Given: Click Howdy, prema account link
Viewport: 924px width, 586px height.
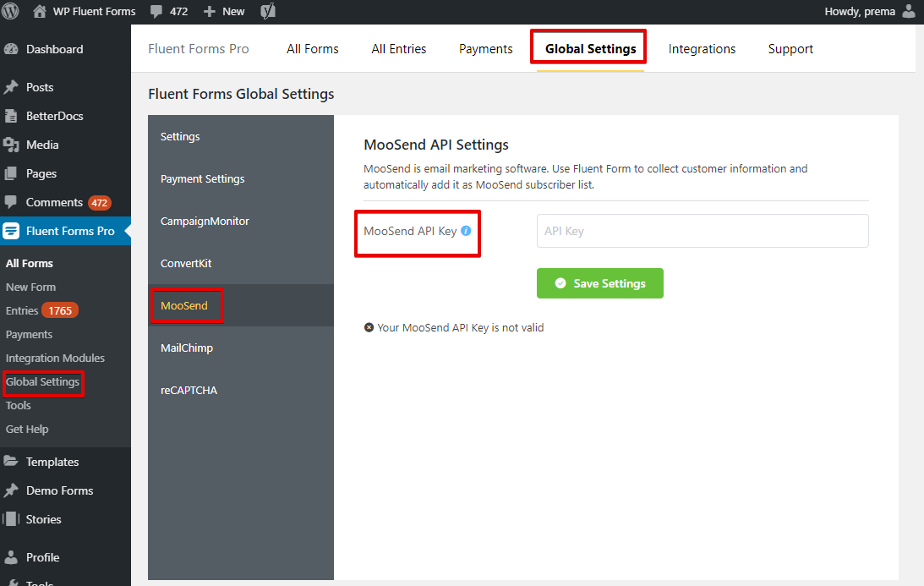Looking at the screenshot, I should [860, 11].
